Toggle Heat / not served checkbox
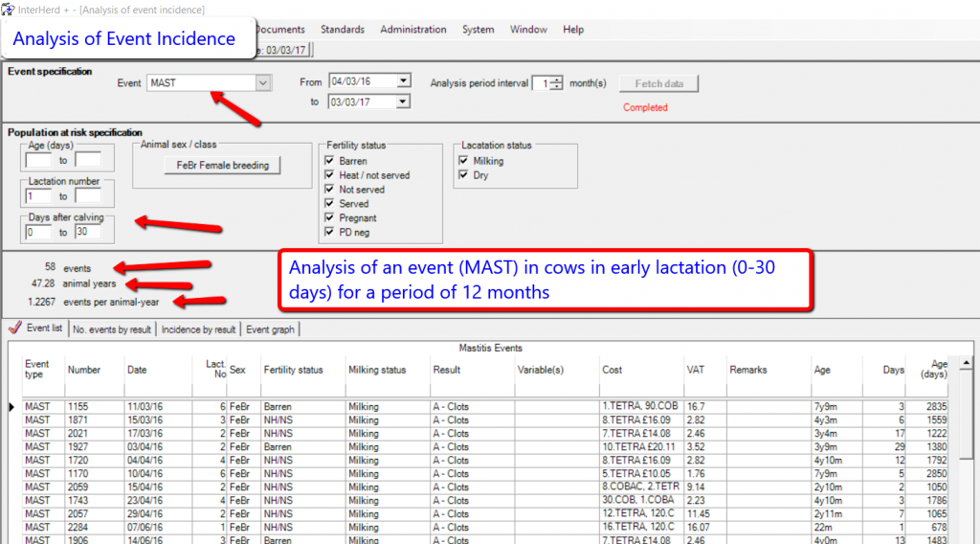This screenshot has height=544, width=980. click(329, 175)
